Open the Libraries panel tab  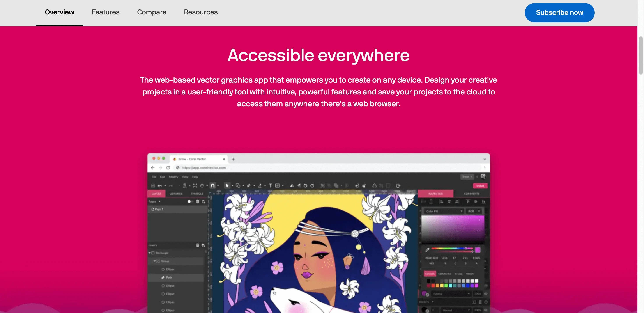176,194
